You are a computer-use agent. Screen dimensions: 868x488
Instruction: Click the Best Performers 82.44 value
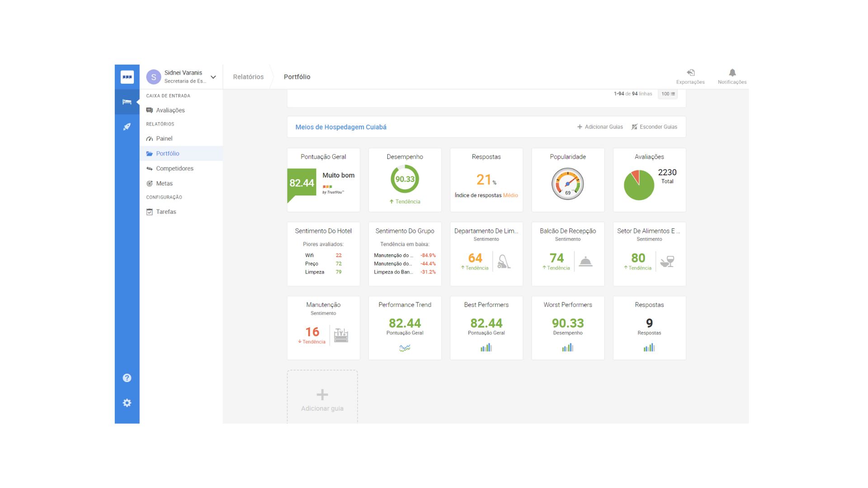point(486,323)
